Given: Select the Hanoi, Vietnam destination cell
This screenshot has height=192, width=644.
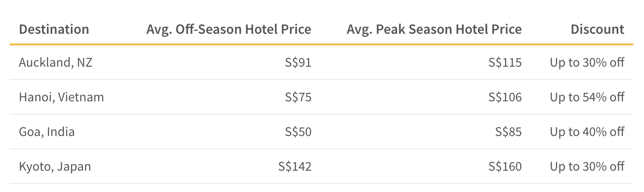Looking at the screenshot, I should click(61, 97).
